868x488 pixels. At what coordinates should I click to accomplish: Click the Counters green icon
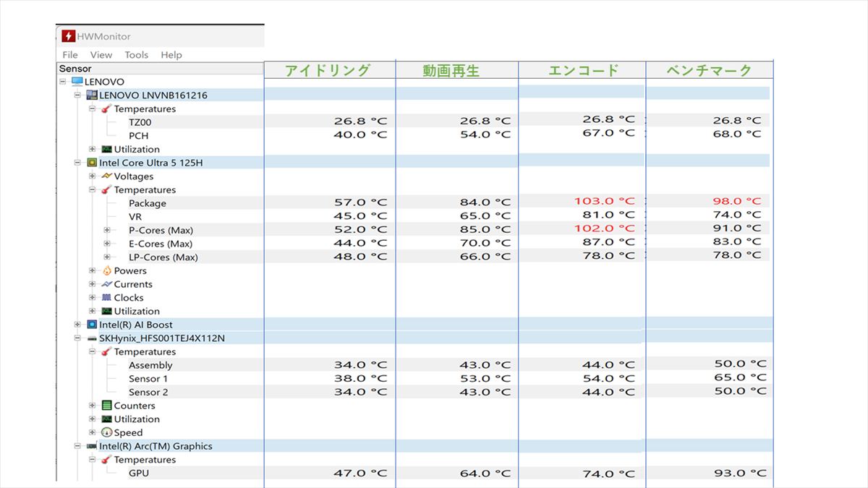point(106,406)
